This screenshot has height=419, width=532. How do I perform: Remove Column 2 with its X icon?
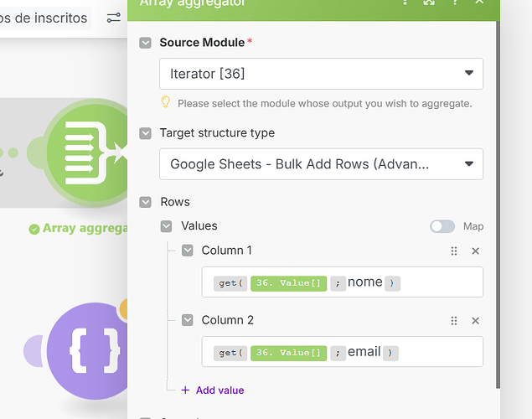[475, 320]
